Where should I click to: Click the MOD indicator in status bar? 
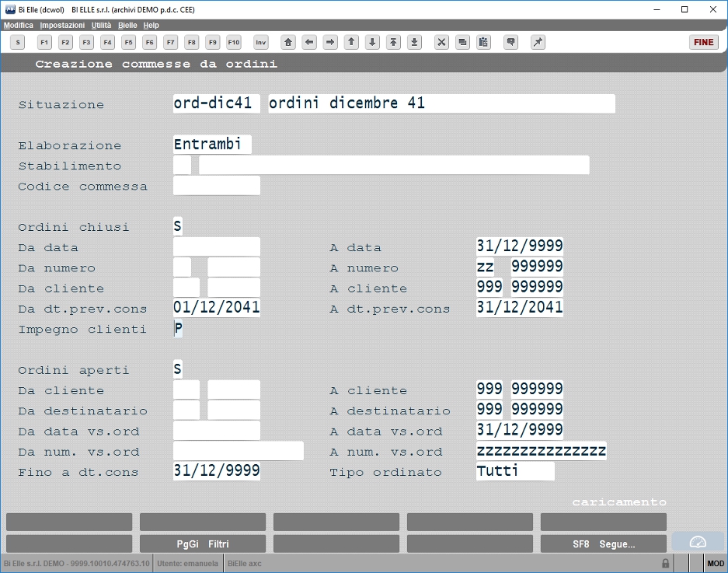(715, 563)
